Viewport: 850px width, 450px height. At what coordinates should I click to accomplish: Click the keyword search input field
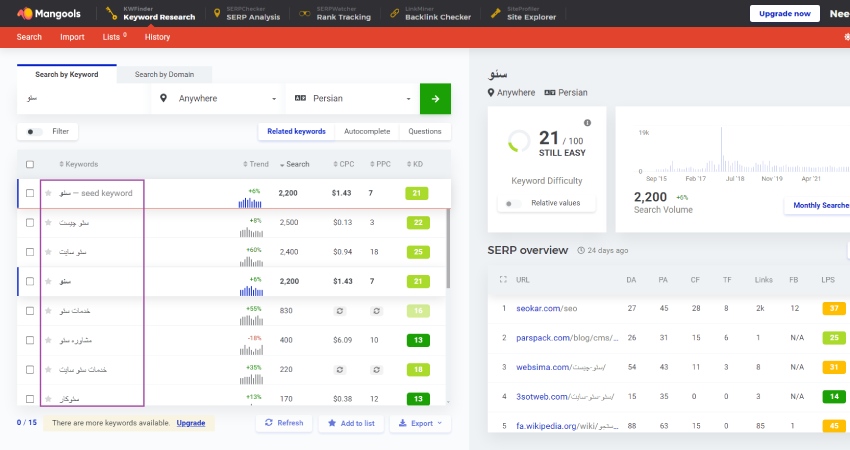pos(83,99)
